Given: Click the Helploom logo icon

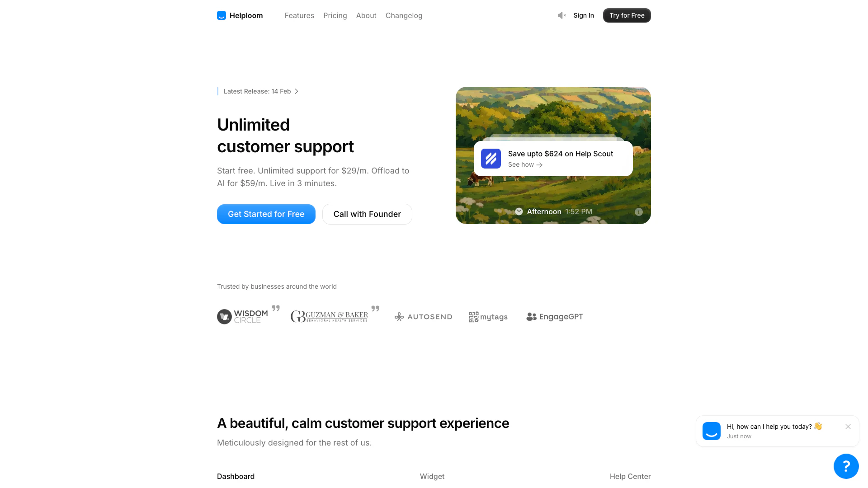Looking at the screenshot, I should pyautogui.click(x=221, y=15).
